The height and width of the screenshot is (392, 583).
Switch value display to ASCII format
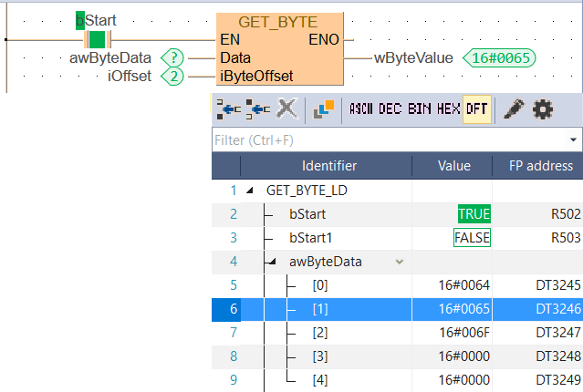tap(362, 109)
